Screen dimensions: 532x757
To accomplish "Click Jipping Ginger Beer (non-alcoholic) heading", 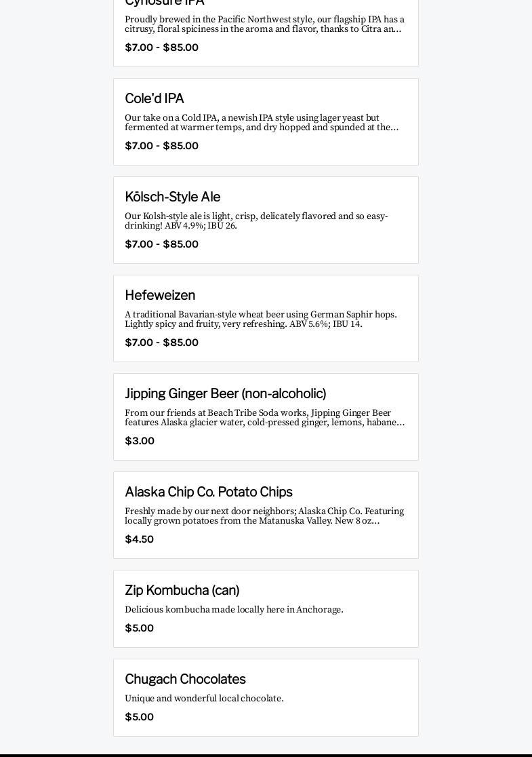I will [225, 393].
